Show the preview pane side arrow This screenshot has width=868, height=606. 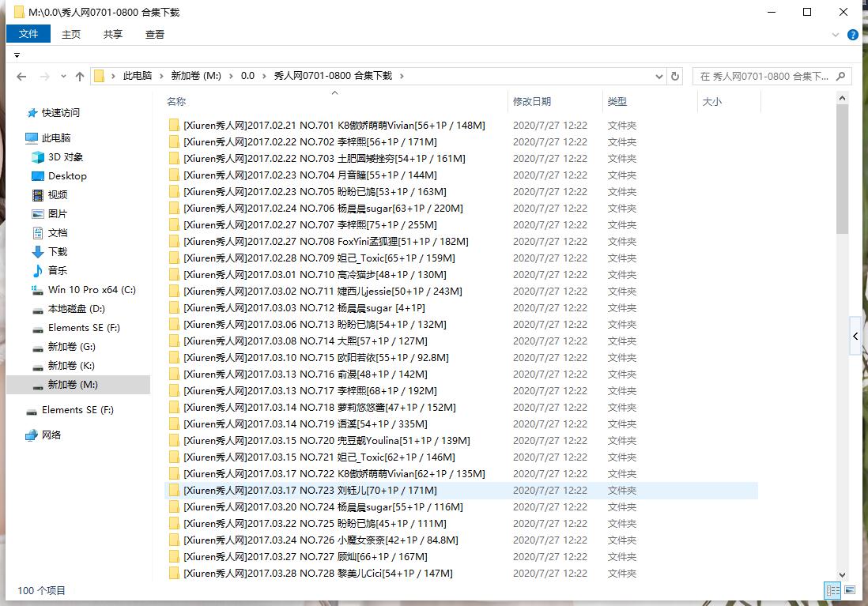[x=855, y=336]
